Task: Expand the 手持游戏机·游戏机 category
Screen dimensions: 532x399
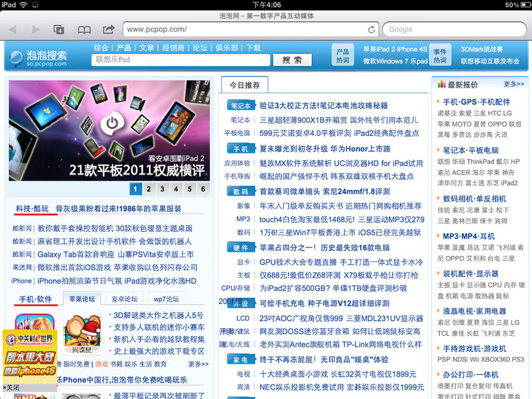Action: tap(475, 349)
